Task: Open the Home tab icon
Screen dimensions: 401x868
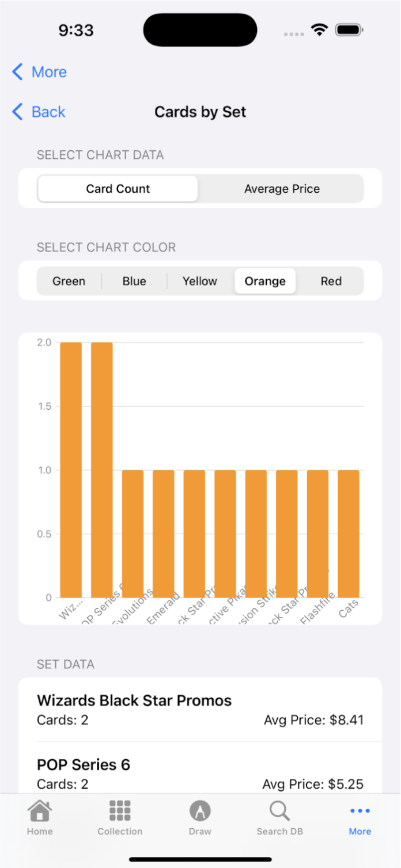Action: pos(39,810)
